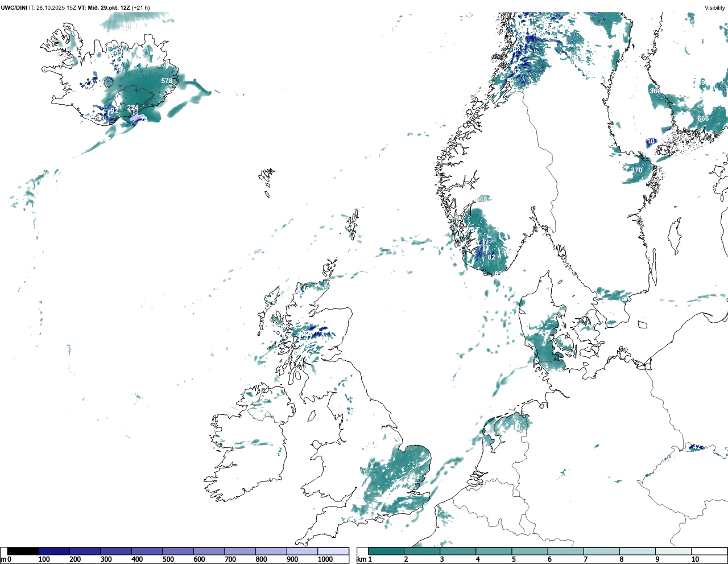Image resolution: width=728 pixels, height=564 pixels.
Task: Click the palest swatch between 9 and 10 km
Action: 674,551
